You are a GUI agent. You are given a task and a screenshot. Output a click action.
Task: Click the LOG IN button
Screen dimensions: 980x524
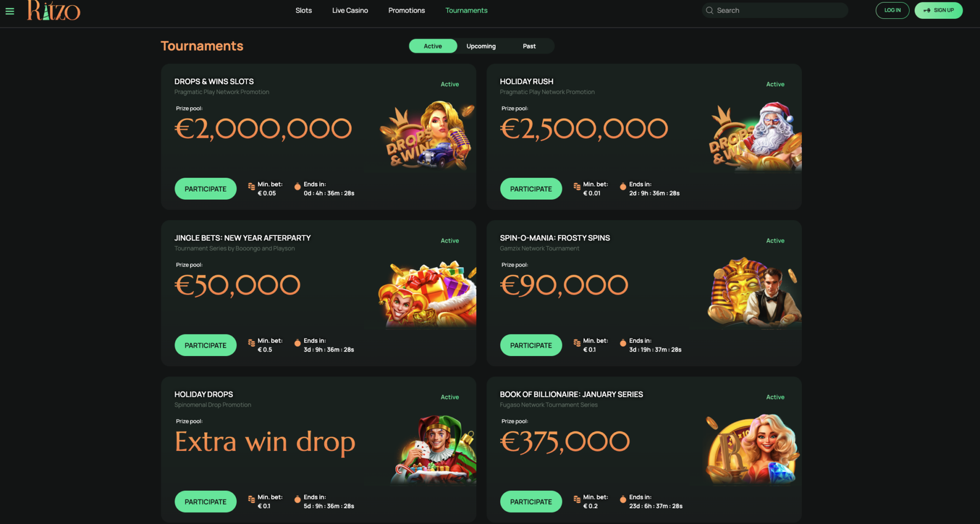point(892,10)
